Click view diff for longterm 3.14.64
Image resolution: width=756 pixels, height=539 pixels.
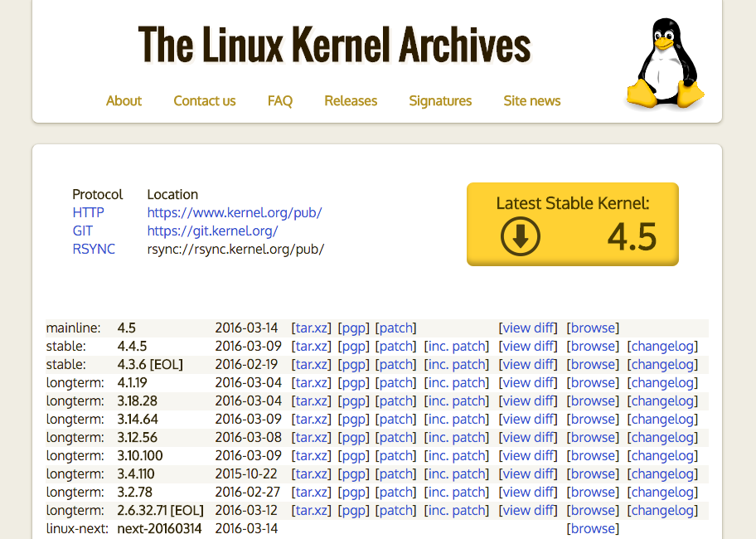tap(528, 420)
